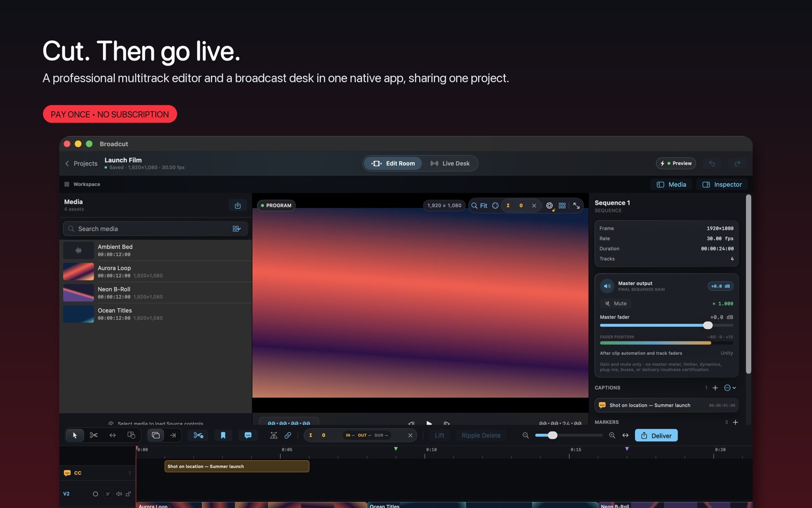This screenshot has height=508, width=812.
Task: Toggle the V2 track lock
Action: tap(128, 494)
